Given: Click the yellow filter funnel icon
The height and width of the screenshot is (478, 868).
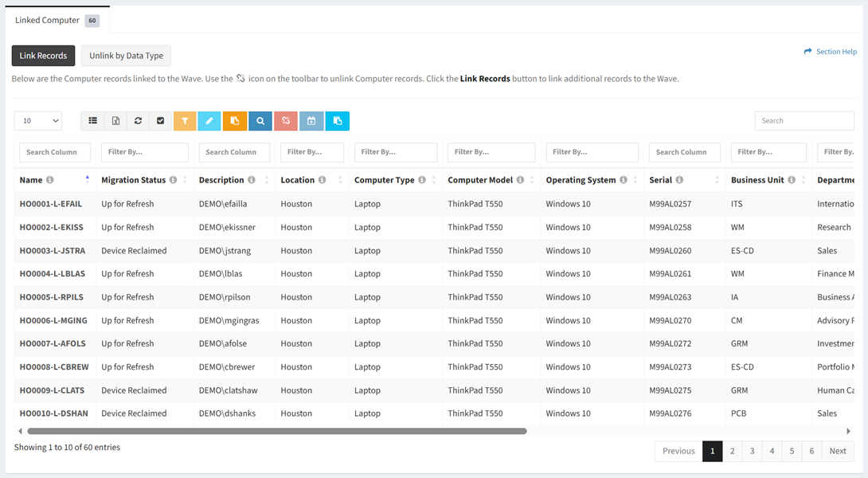Looking at the screenshot, I should pyautogui.click(x=184, y=121).
